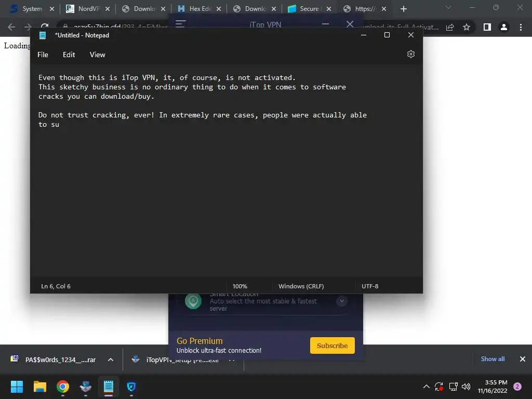Click Chrome forward arrow
Viewport: 532px width, 399px height.
tap(28, 27)
